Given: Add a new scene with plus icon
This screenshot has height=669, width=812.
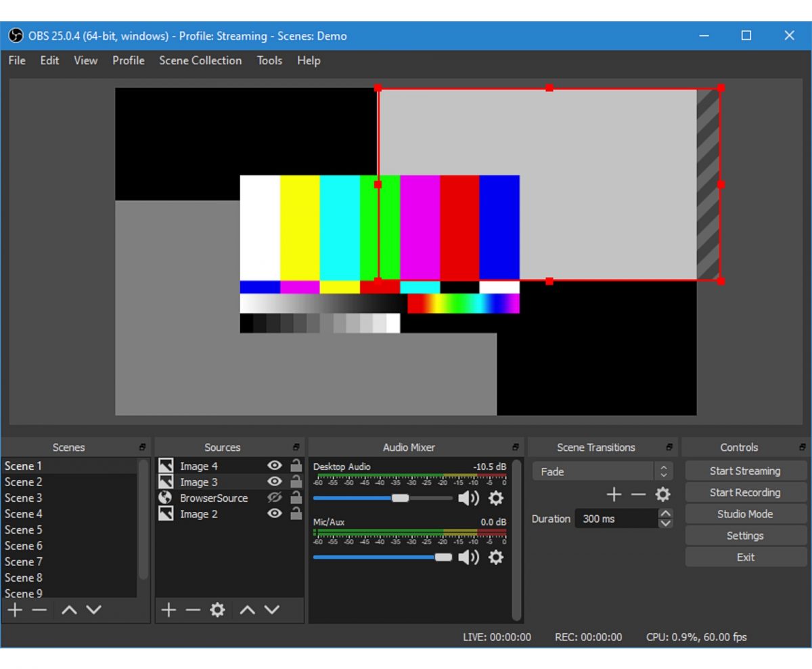Looking at the screenshot, I should 15,610.
